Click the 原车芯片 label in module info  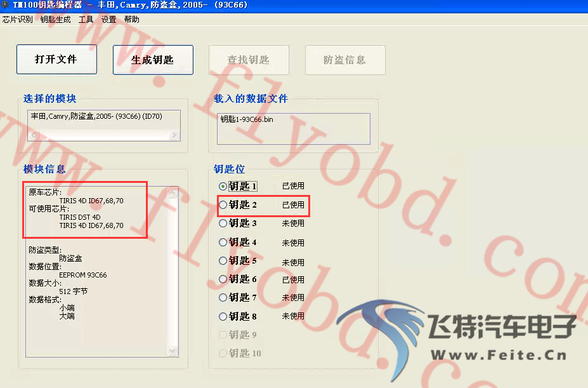point(45,192)
